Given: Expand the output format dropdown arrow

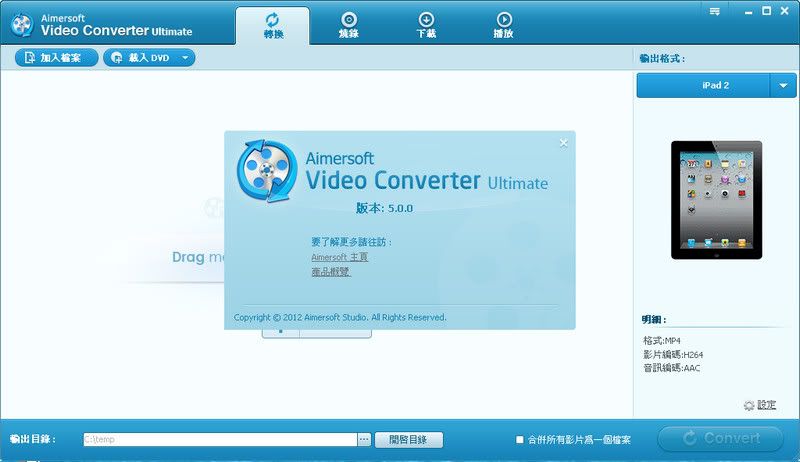Looking at the screenshot, I should pyautogui.click(x=783, y=85).
